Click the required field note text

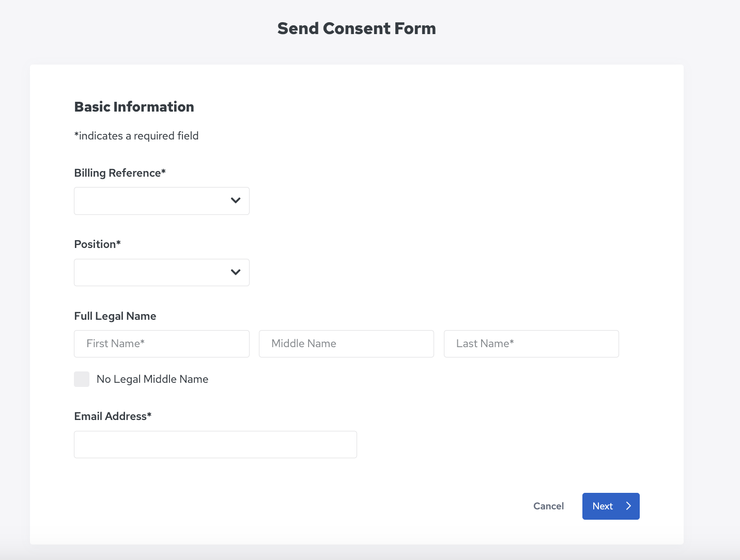click(136, 136)
